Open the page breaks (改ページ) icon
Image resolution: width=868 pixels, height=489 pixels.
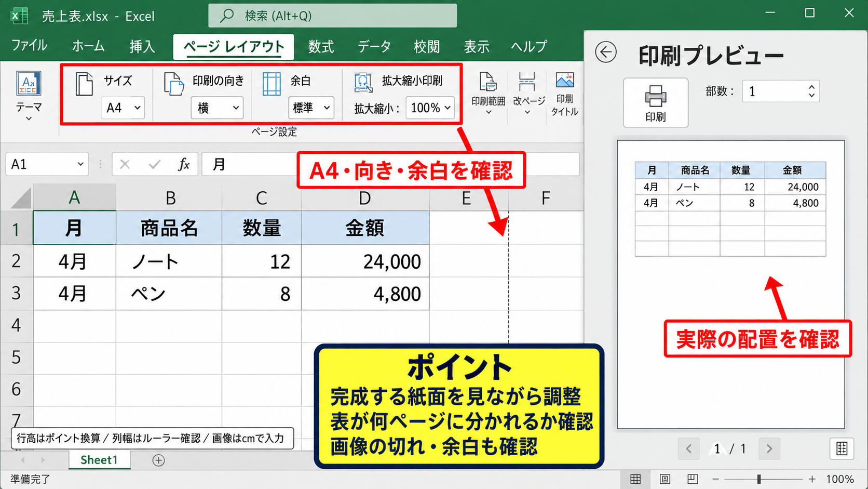tap(527, 82)
